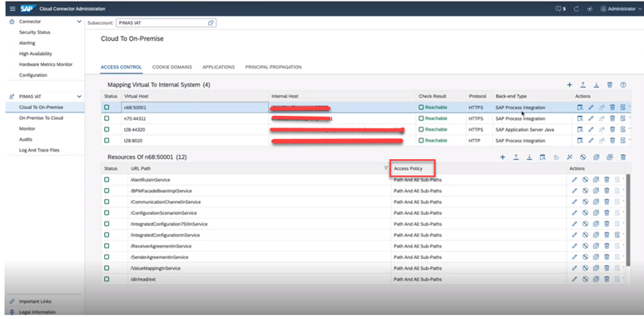This screenshot has height=319, width=644.
Task: Switch to the Access Control tab
Action: pos(121,67)
